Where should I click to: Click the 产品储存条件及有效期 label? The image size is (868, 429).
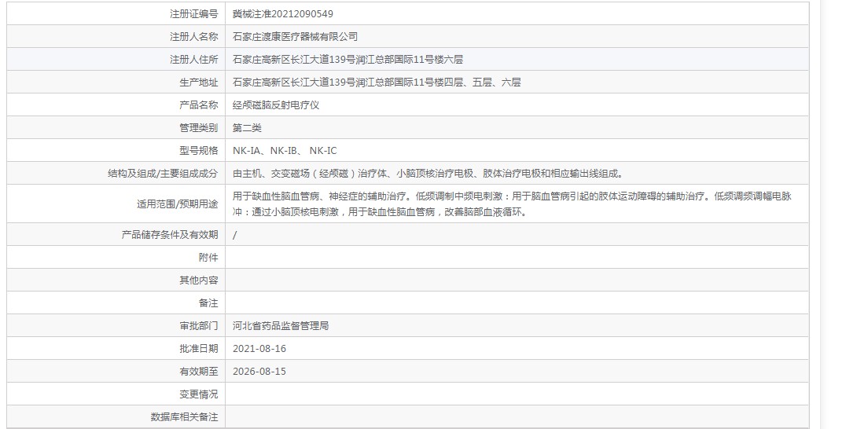click(170, 235)
